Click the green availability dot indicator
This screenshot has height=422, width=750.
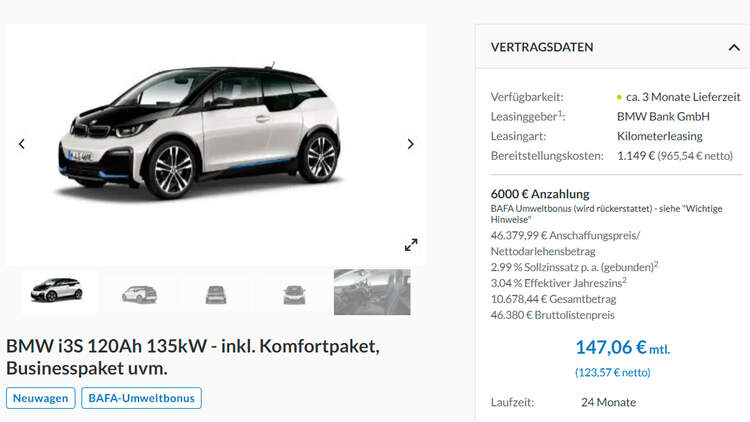pyautogui.click(x=619, y=97)
